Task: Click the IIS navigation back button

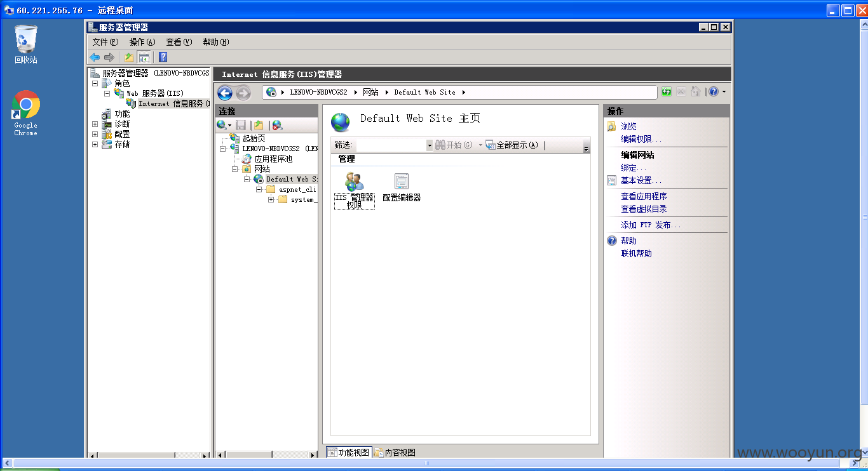Action: 225,93
